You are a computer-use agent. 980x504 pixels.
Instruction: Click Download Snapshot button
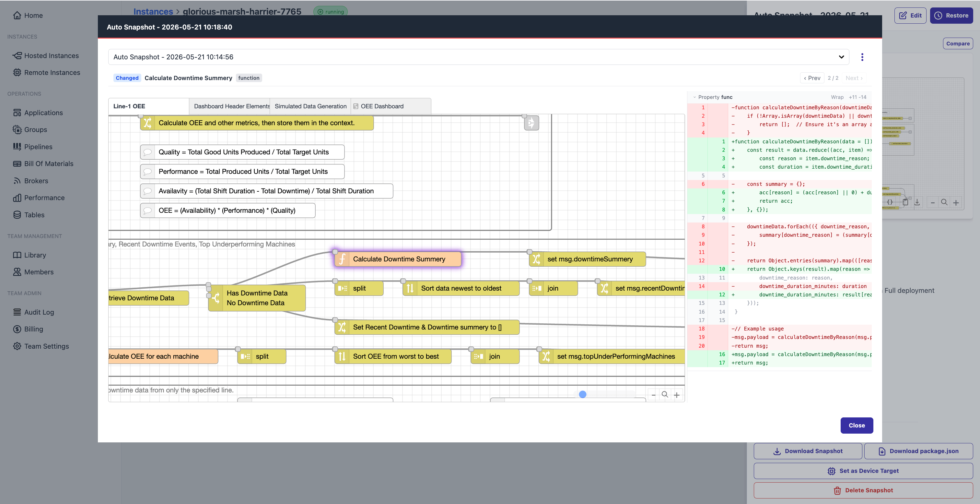(808, 451)
